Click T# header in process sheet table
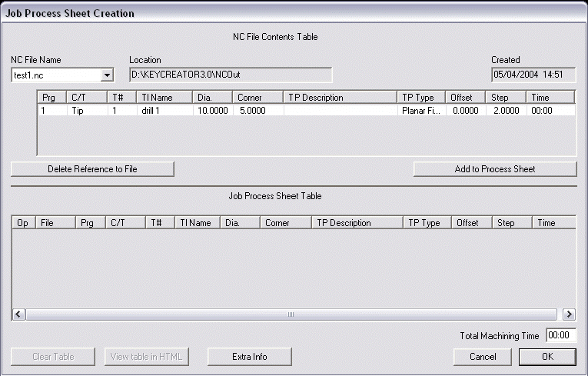This screenshot has width=588, height=376. click(160, 223)
